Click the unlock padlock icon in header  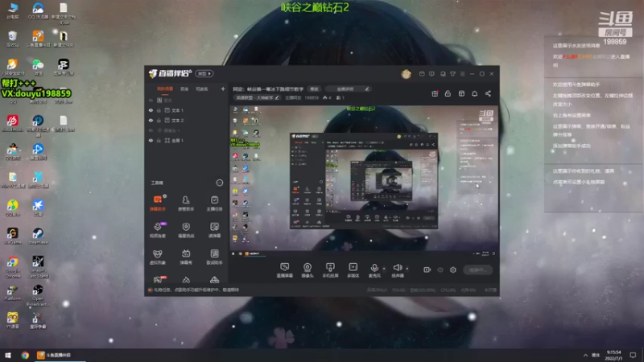pos(448,93)
